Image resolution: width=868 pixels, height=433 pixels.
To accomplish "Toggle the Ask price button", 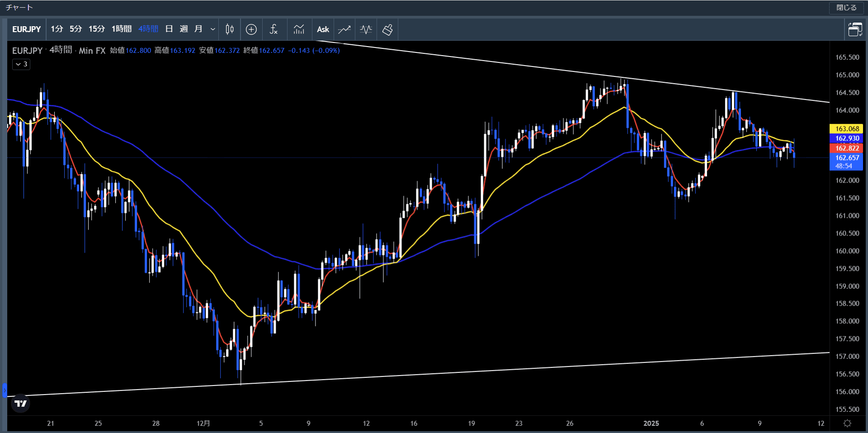I will click(x=323, y=29).
